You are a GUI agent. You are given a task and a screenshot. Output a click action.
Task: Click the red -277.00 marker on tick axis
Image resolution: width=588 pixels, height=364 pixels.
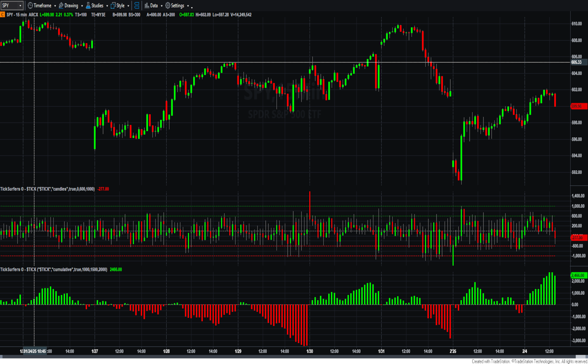pyautogui.click(x=579, y=238)
